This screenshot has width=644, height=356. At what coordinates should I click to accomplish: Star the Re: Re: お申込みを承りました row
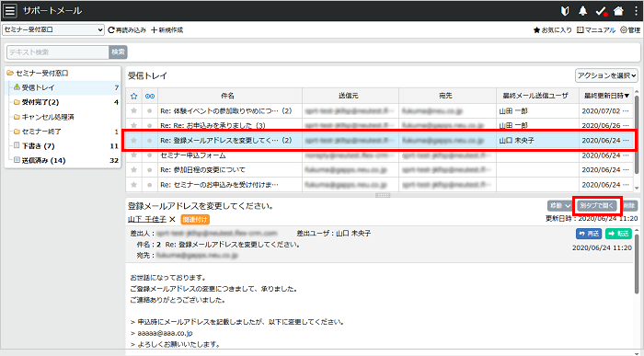click(x=134, y=125)
